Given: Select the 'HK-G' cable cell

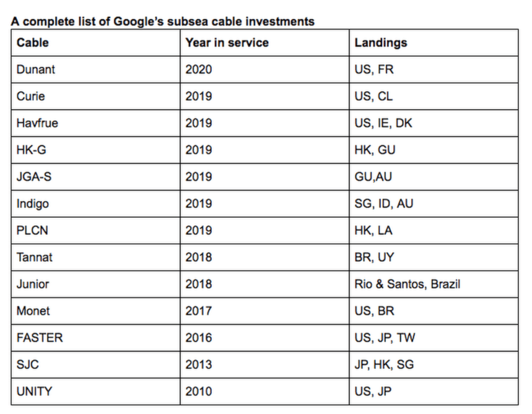Looking at the screenshot, I should (x=32, y=150).
